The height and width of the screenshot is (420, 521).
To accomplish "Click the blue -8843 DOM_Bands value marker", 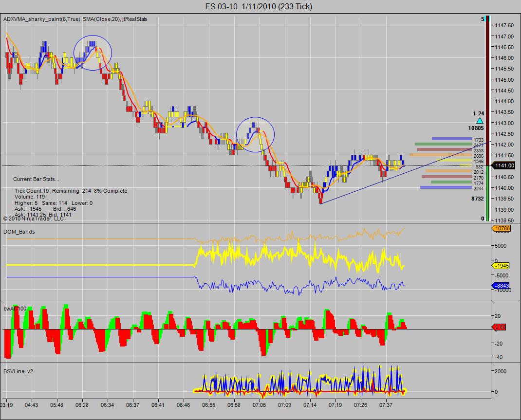I will (501, 286).
